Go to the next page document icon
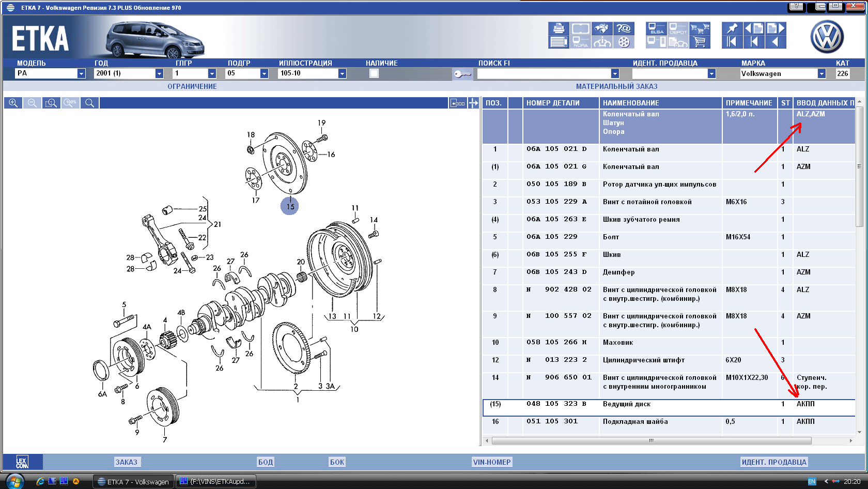The height and width of the screenshot is (489, 868). point(776,28)
